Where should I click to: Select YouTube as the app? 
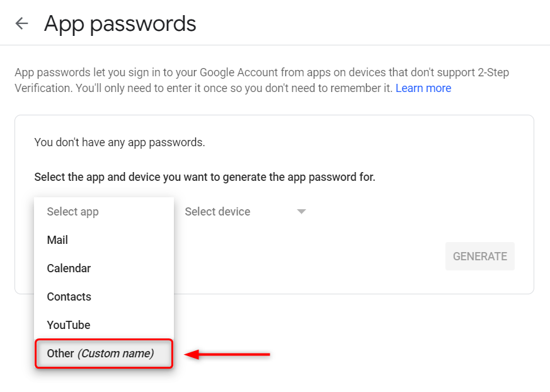click(x=104, y=325)
